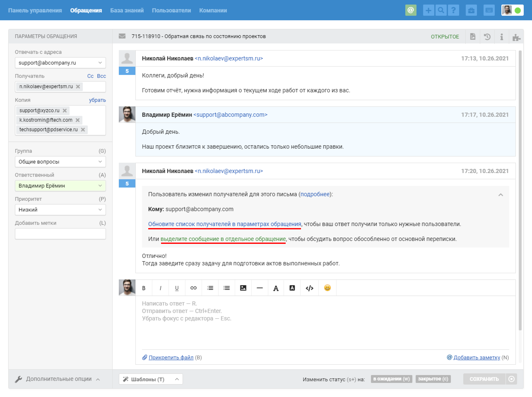
Task: Collapse the recipients changed notice chevron
Action: 501,195
